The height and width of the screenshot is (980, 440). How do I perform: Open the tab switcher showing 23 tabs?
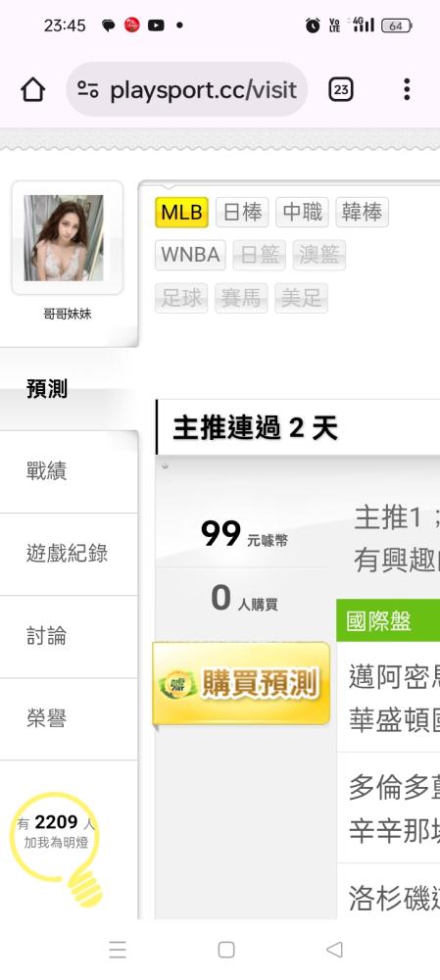[x=341, y=90]
